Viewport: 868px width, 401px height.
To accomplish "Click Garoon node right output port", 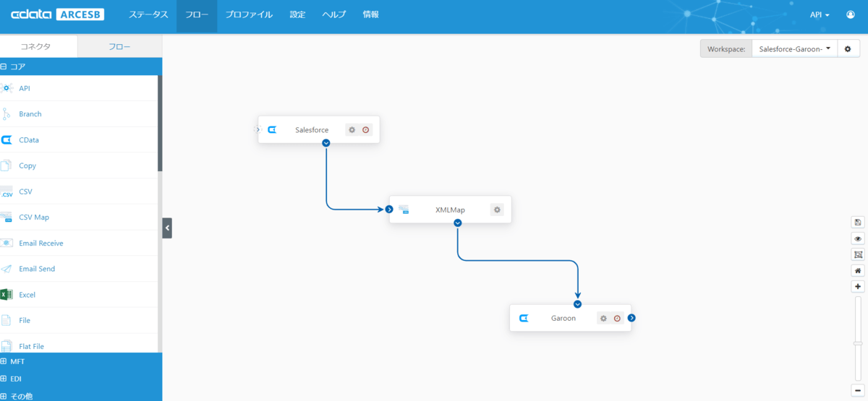I will 631,318.
